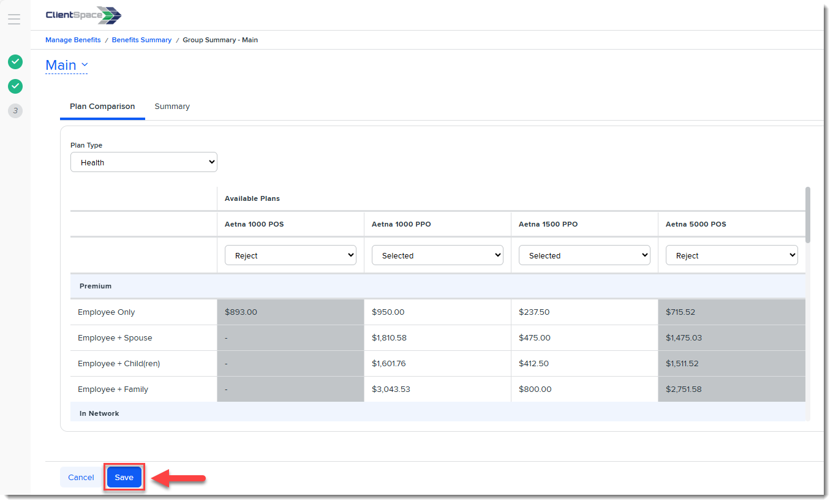Open Aetna 1000 PPO Selected dropdown
This screenshot has width=833, height=504.
(438, 255)
